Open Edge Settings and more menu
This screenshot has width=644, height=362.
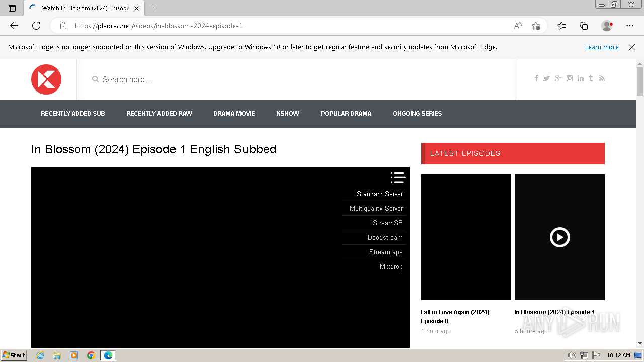(630, 26)
